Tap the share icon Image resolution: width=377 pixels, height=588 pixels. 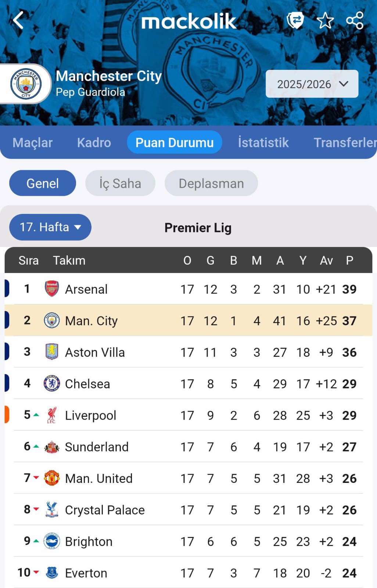pos(355,20)
